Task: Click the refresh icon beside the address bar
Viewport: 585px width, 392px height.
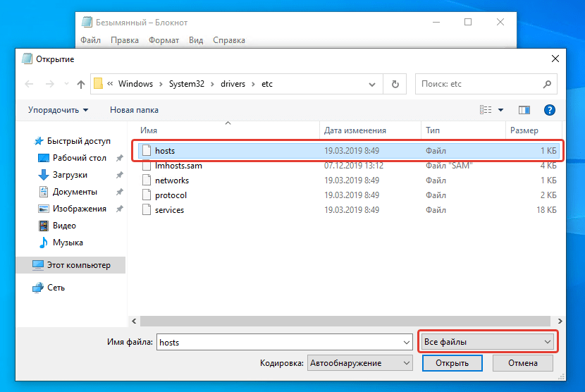Action: tap(395, 84)
